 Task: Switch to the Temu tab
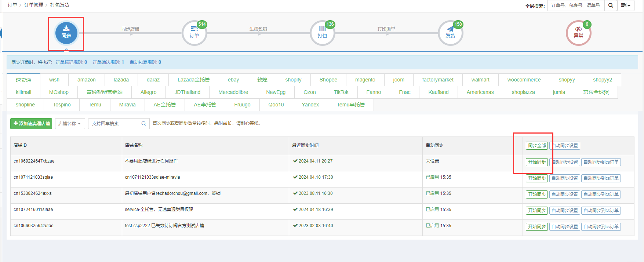pos(95,105)
